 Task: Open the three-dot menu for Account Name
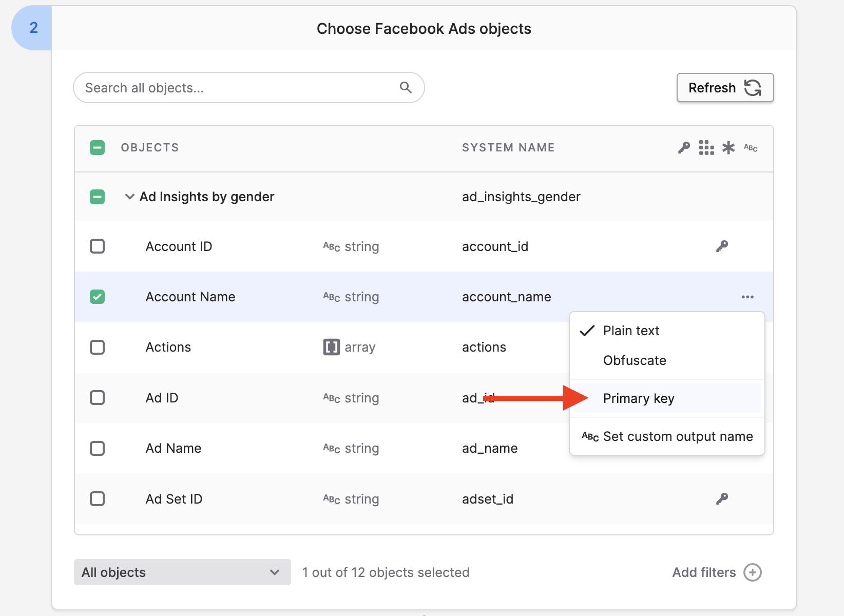(747, 297)
